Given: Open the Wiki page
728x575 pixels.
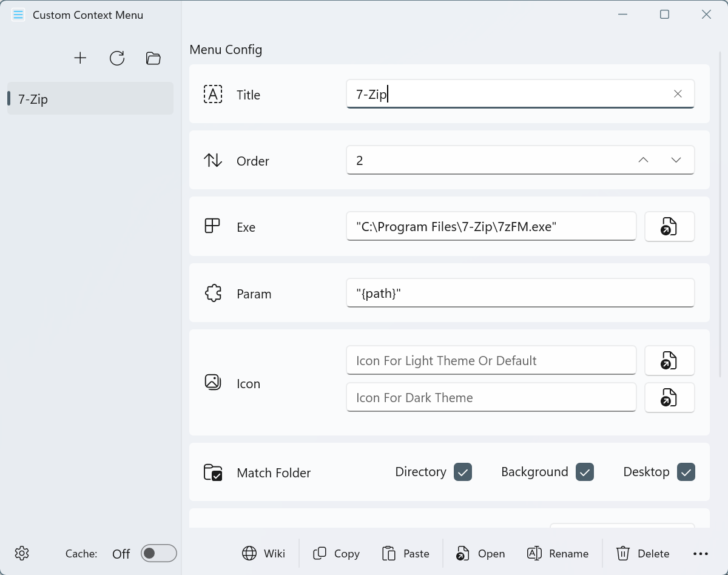Looking at the screenshot, I should [263, 553].
